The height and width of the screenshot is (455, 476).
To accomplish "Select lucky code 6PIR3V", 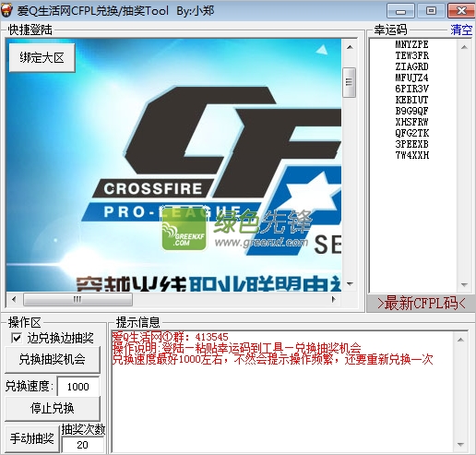I will click(x=411, y=89).
